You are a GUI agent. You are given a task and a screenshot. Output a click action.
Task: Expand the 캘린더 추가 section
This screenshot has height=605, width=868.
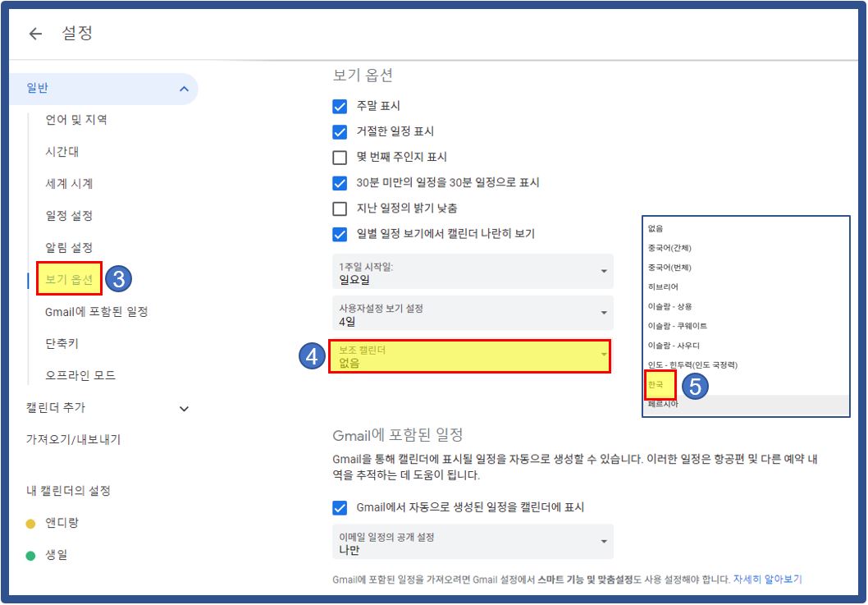(x=185, y=408)
